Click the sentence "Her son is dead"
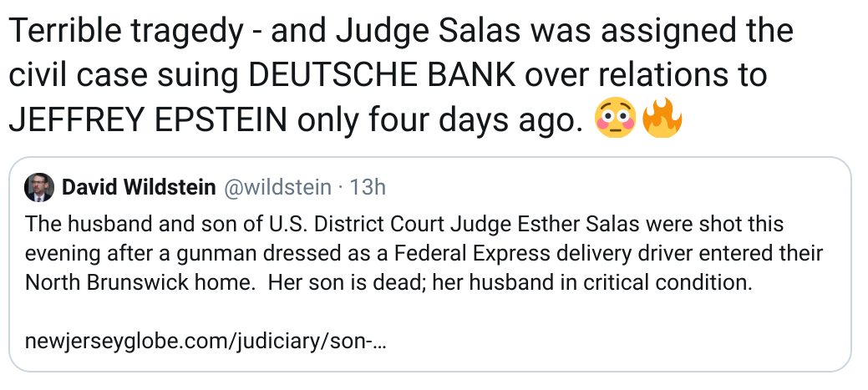This screenshot has height=390, width=868. click(x=332, y=282)
